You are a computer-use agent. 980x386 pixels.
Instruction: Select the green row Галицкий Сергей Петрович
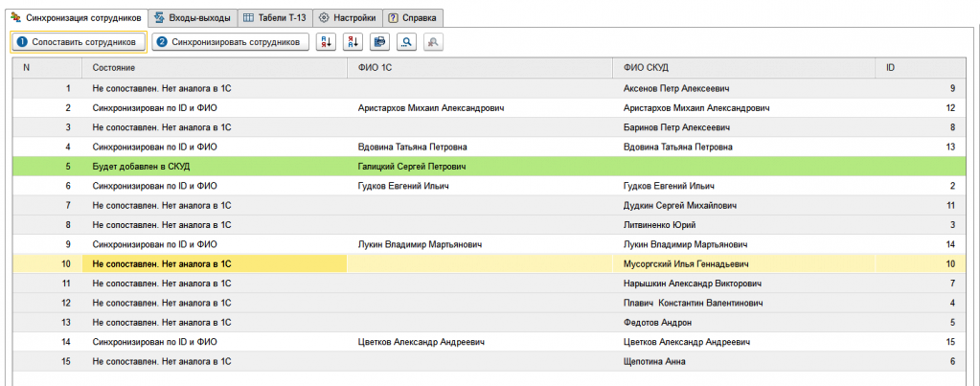[489, 166]
